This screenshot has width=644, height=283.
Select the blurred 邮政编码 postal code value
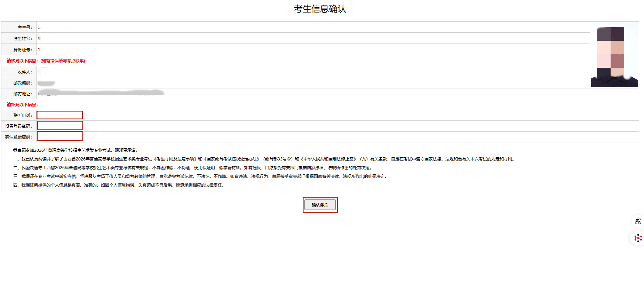click(46, 83)
